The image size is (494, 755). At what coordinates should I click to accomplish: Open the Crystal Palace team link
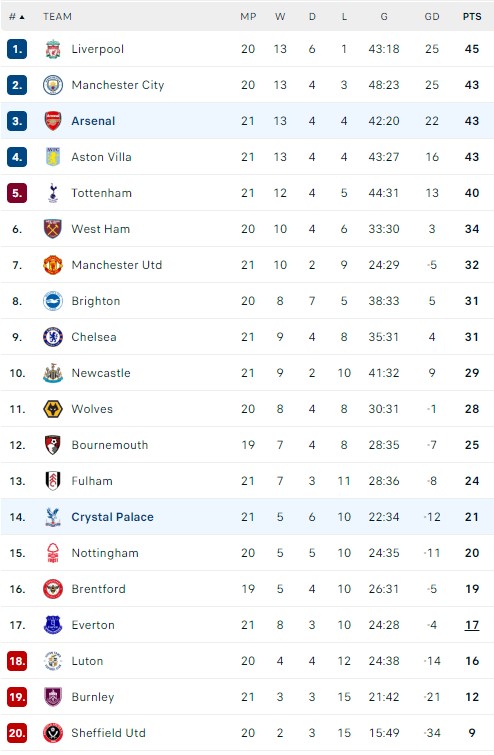tap(113, 517)
